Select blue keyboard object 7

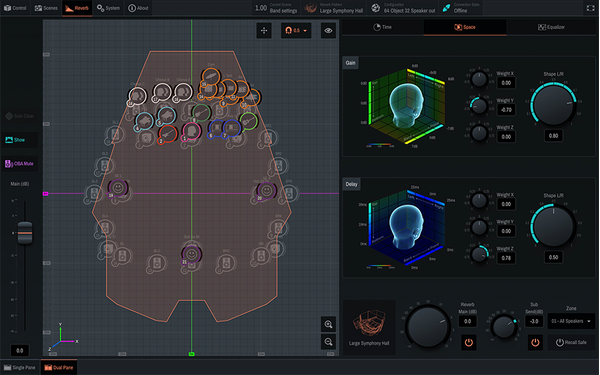coord(231,129)
